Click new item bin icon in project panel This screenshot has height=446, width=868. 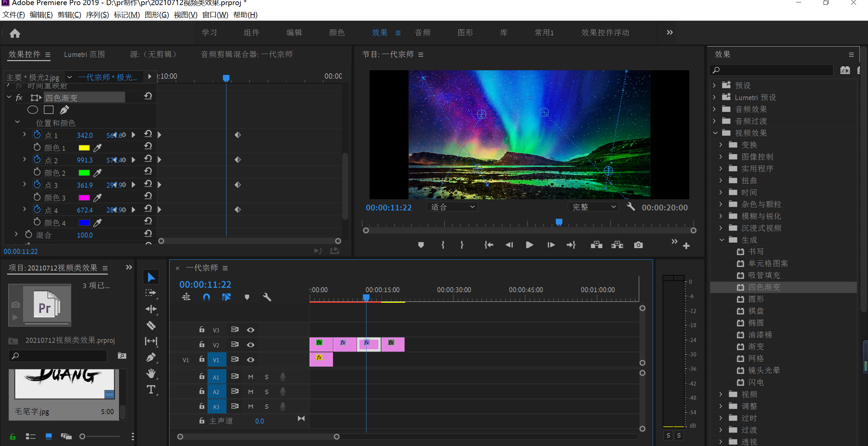[122, 356]
